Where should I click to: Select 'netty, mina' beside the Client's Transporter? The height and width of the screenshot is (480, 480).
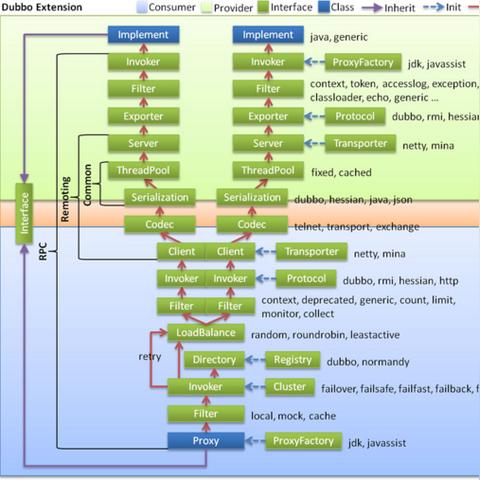coord(380,254)
